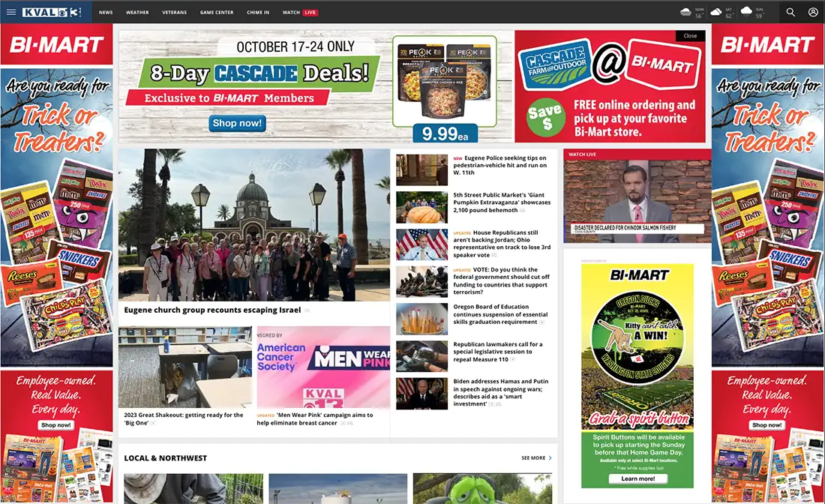This screenshot has width=825, height=504.
Task: Click the gloved hands thumbnail for the Measure 110 story
Action: (x=421, y=356)
